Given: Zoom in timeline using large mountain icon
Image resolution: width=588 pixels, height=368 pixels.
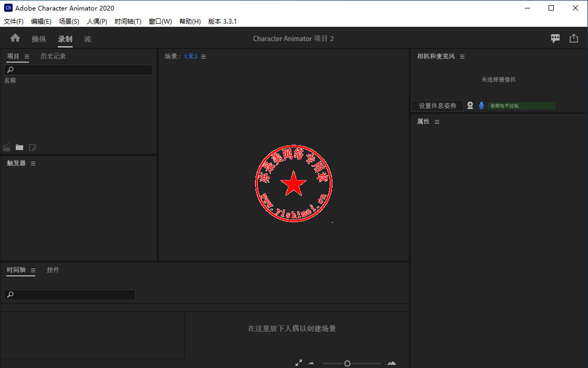Looking at the screenshot, I should click(392, 363).
